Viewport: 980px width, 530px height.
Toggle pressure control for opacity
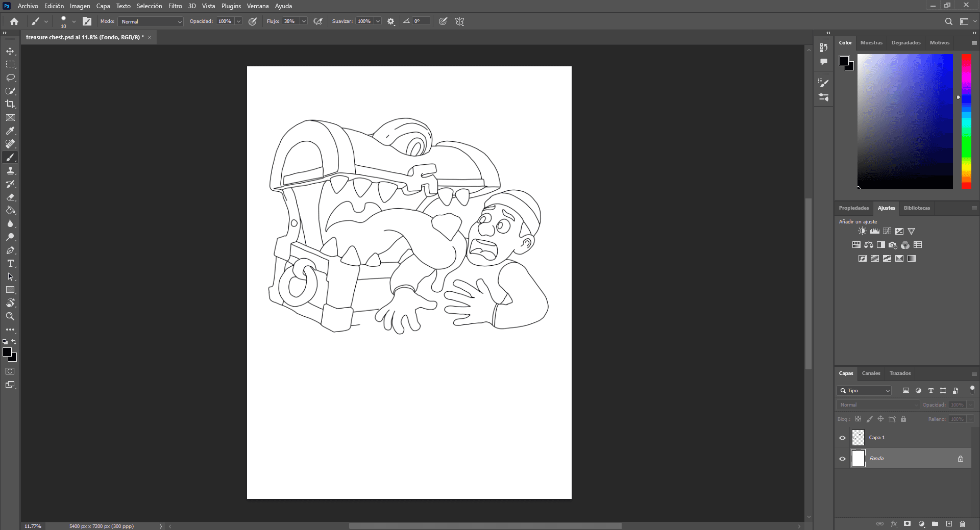(x=253, y=21)
